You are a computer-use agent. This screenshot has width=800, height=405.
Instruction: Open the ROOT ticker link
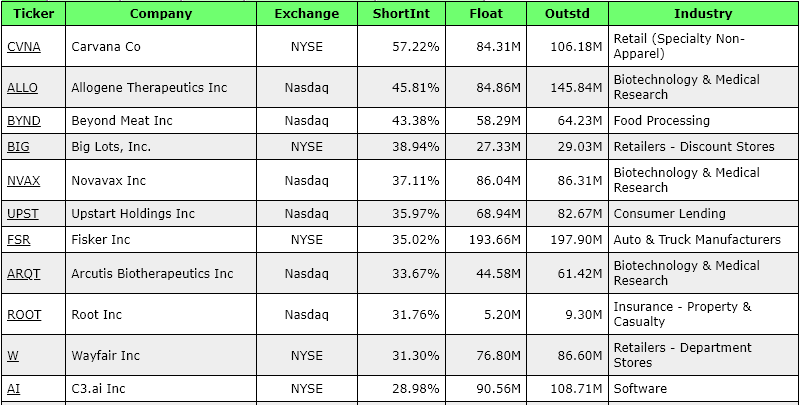(24, 315)
